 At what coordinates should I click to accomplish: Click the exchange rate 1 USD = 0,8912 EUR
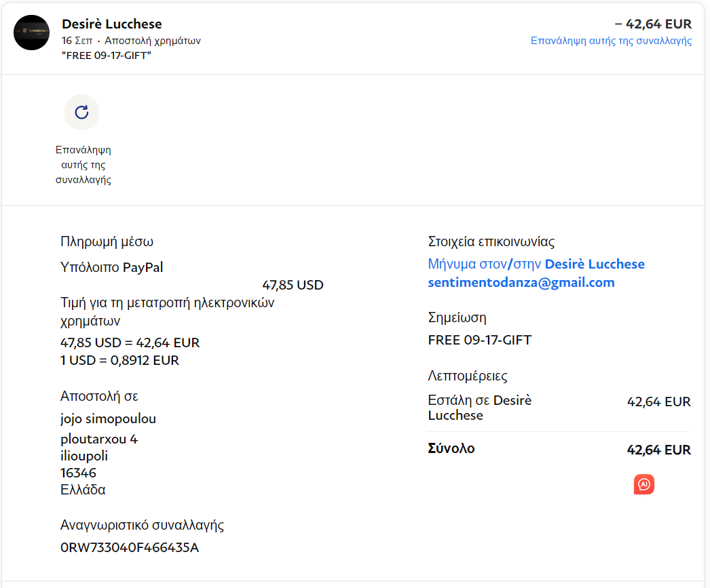(119, 360)
